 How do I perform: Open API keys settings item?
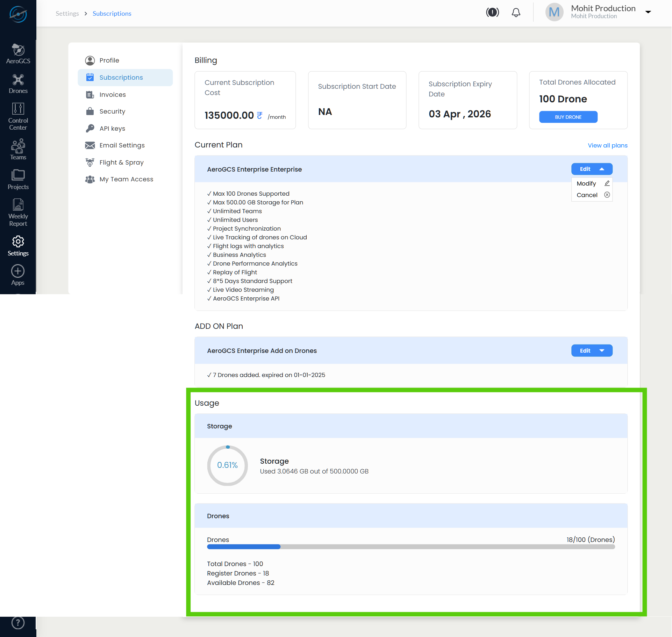(x=125, y=128)
